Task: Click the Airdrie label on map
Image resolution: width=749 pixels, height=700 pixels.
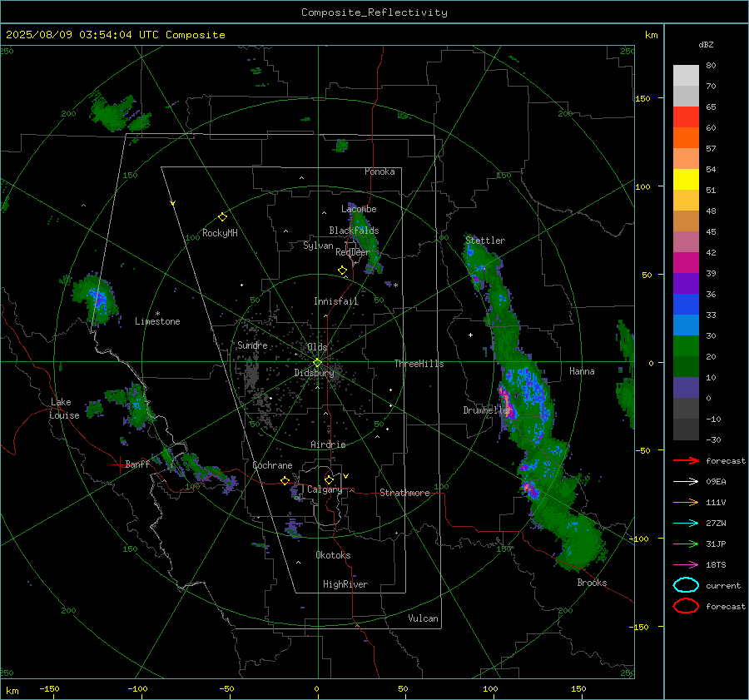Action: [328, 444]
